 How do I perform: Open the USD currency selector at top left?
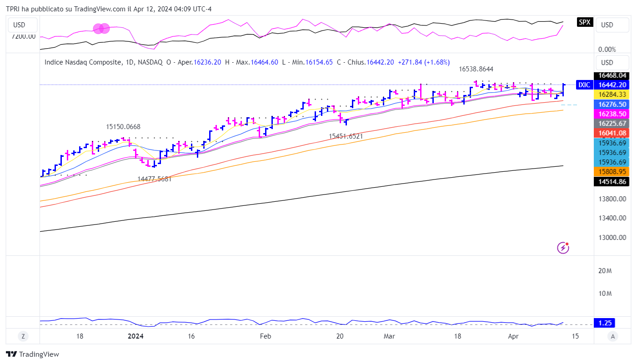tap(19, 25)
